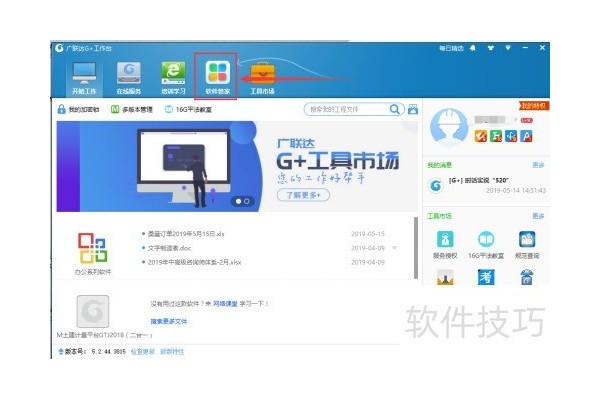Open the skin (shirt) icon in title bar

pos(491,48)
